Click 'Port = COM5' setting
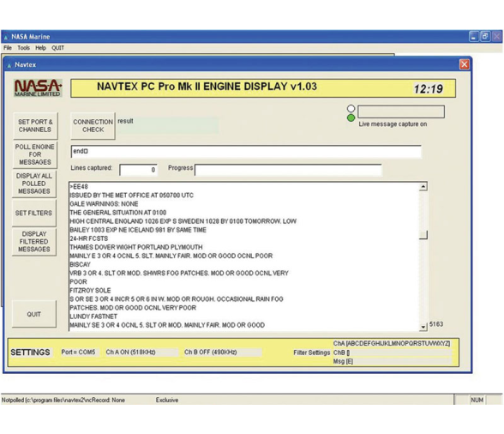Viewport: 504px width, 434px height. 79,353
